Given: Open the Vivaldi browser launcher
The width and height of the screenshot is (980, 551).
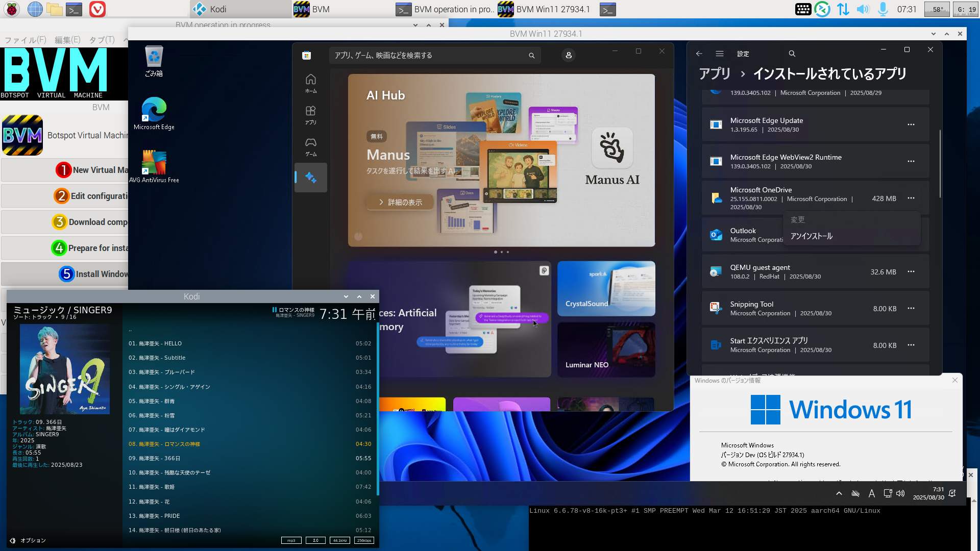Looking at the screenshot, I should [x=97, y=9].
